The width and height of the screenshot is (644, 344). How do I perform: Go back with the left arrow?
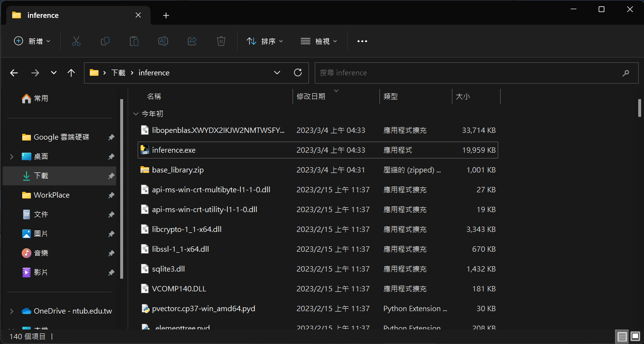point(14,73)
